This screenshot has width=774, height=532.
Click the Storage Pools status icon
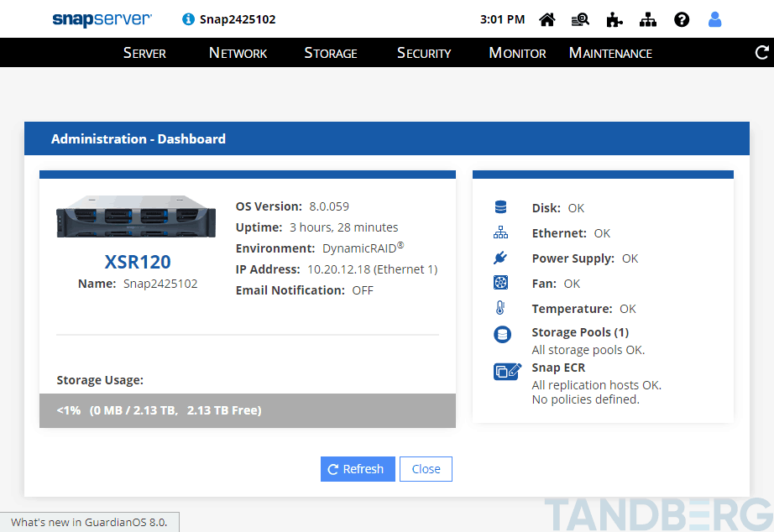(x=502, y=335)
